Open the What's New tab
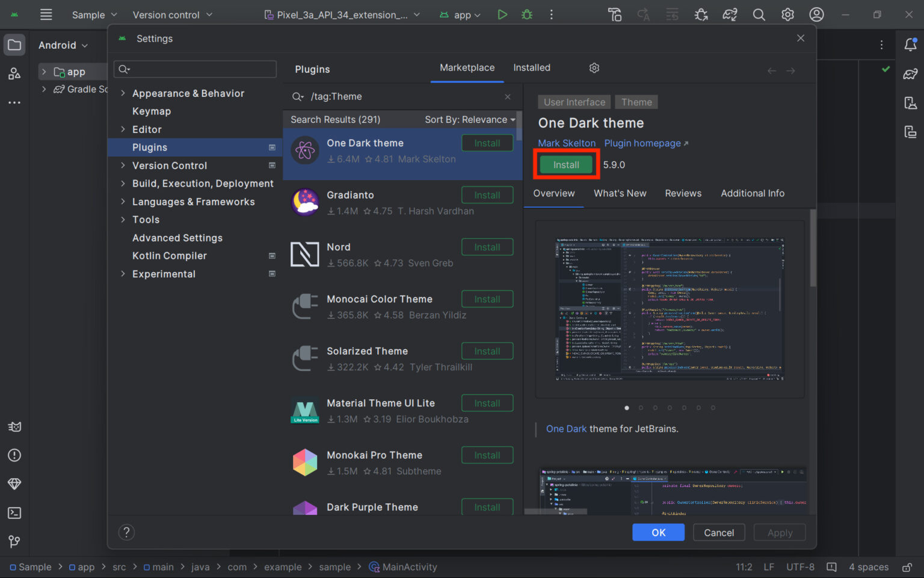Image resolution: width=924 pixels, height=578 pixels. (620, 193)
